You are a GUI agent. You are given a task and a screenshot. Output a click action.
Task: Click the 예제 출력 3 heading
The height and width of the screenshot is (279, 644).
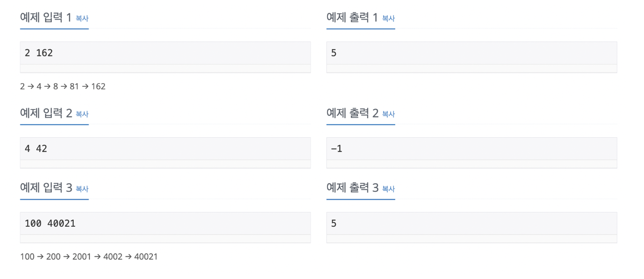352,188
